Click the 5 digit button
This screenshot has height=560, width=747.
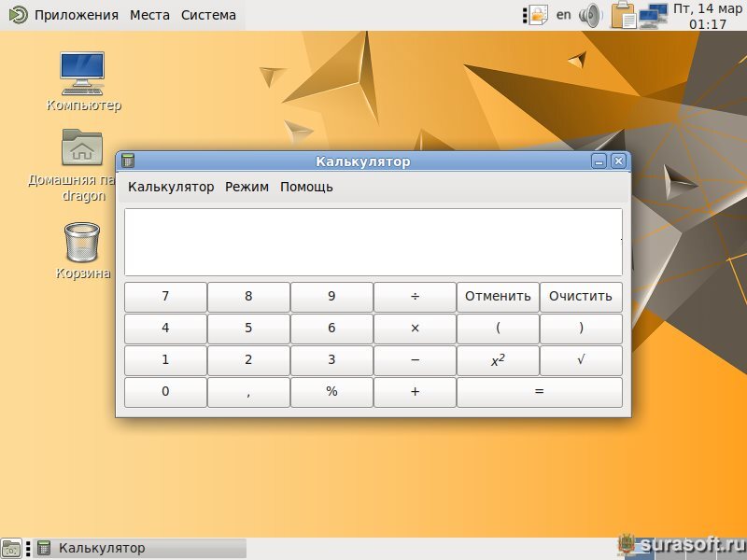pyautogui.click(x=248, y=329)
